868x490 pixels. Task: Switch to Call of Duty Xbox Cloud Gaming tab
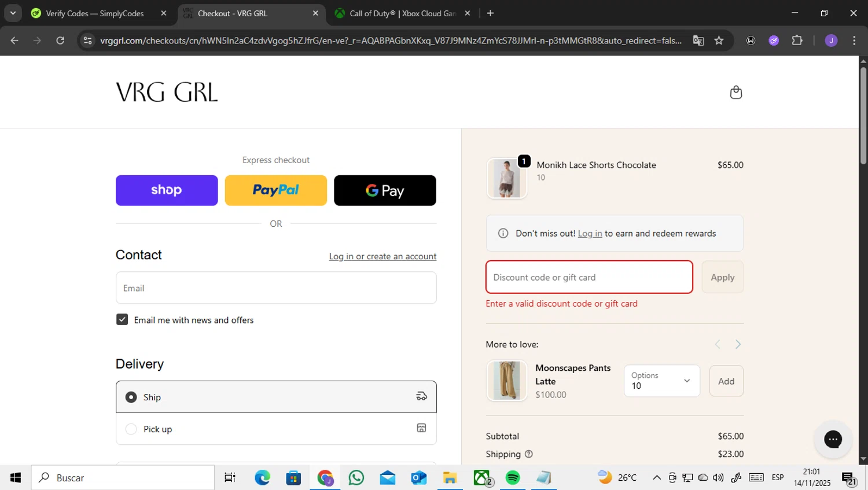click(x=402, y=13)
